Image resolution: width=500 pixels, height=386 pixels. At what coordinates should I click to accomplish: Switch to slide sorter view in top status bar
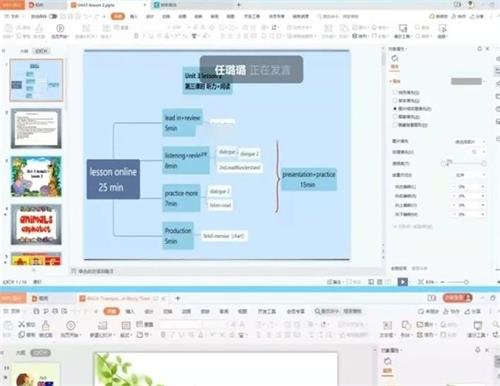coord(379,282)
